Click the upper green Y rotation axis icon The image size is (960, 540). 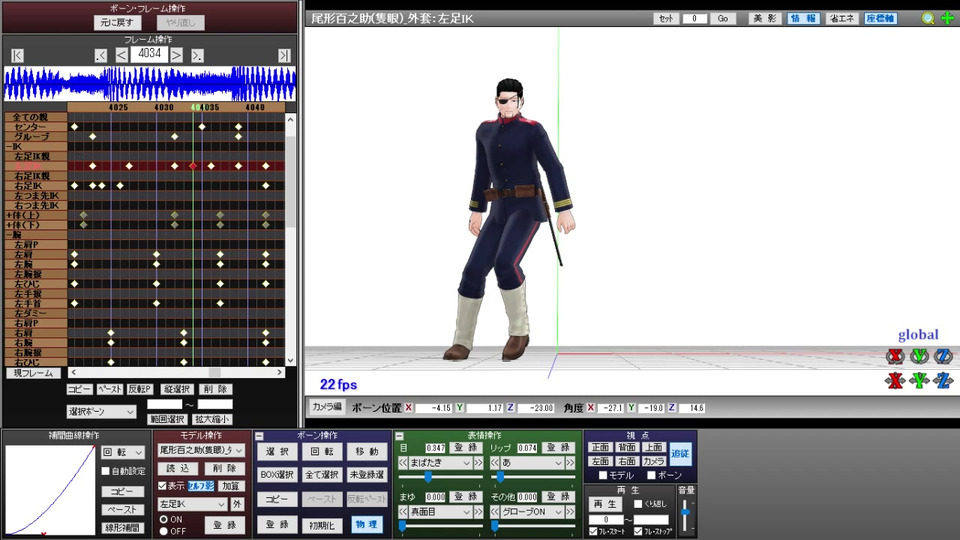tap(919, 356)
